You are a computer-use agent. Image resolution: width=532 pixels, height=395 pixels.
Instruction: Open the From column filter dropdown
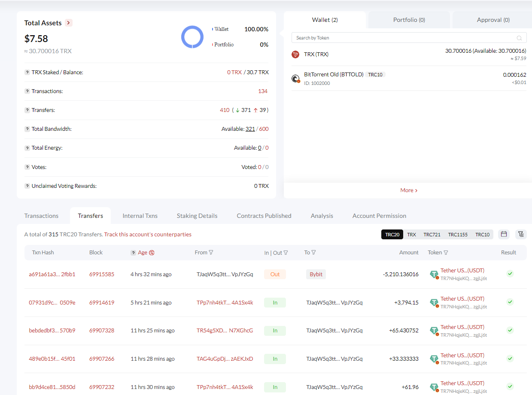[x=211, y=253]
